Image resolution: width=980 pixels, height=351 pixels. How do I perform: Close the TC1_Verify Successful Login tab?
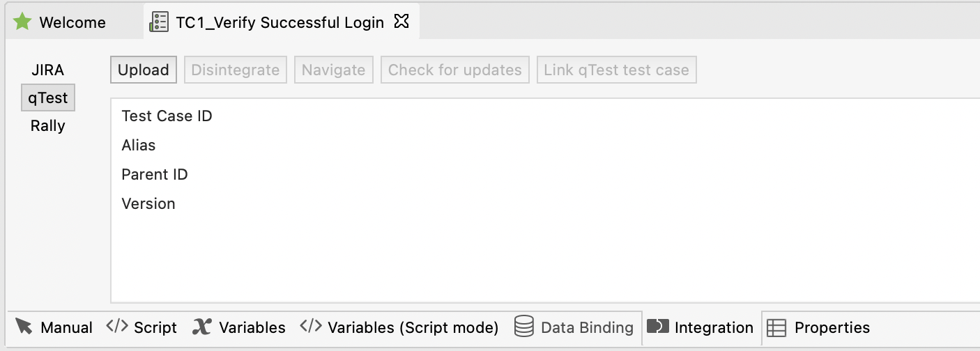click(x=401, y=22)
